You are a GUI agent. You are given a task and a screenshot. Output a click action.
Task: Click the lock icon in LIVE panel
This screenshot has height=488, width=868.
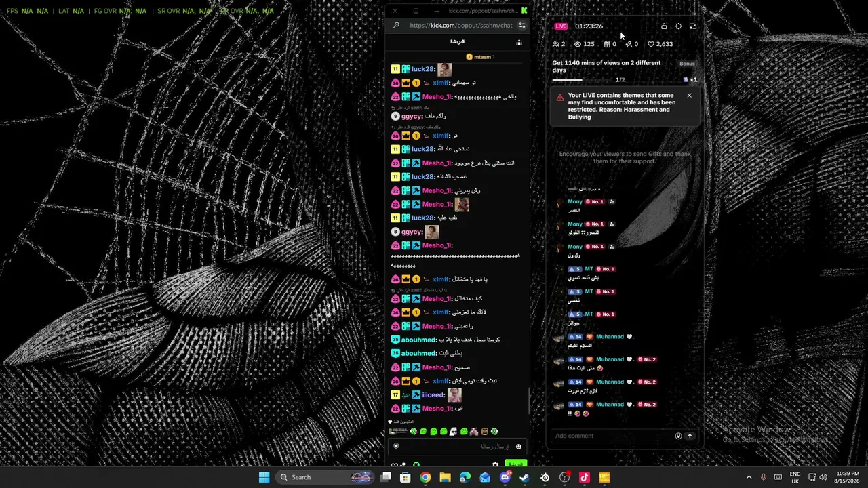(x=664, y=26)
